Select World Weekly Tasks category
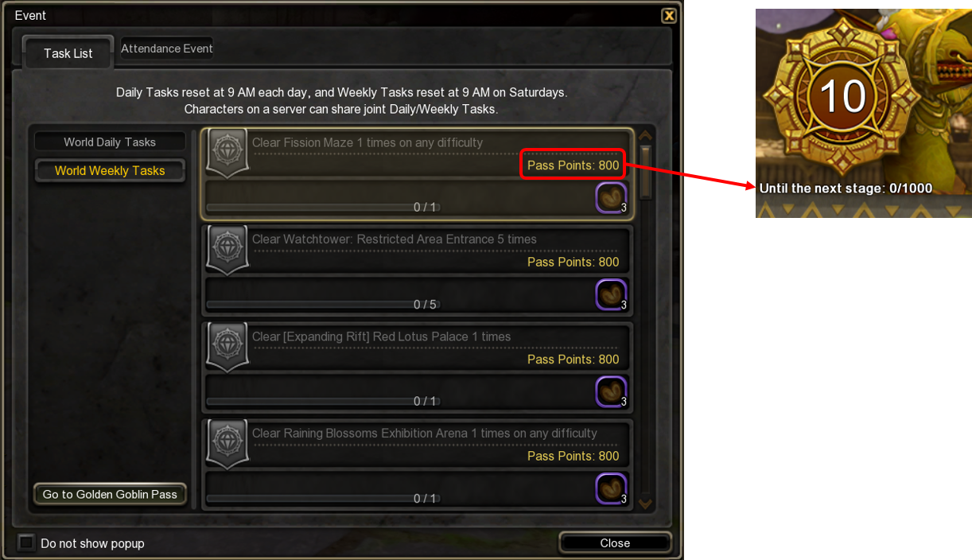 110,170
